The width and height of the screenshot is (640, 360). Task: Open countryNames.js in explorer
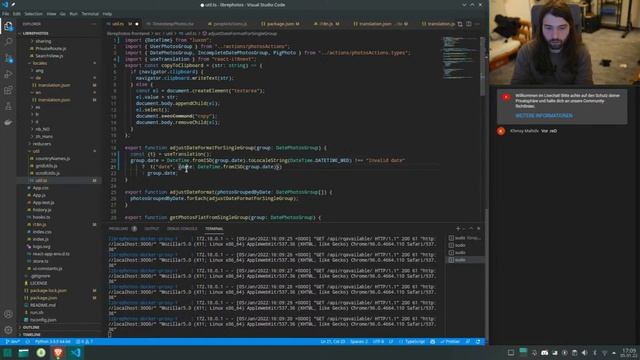tap(52, 158)
